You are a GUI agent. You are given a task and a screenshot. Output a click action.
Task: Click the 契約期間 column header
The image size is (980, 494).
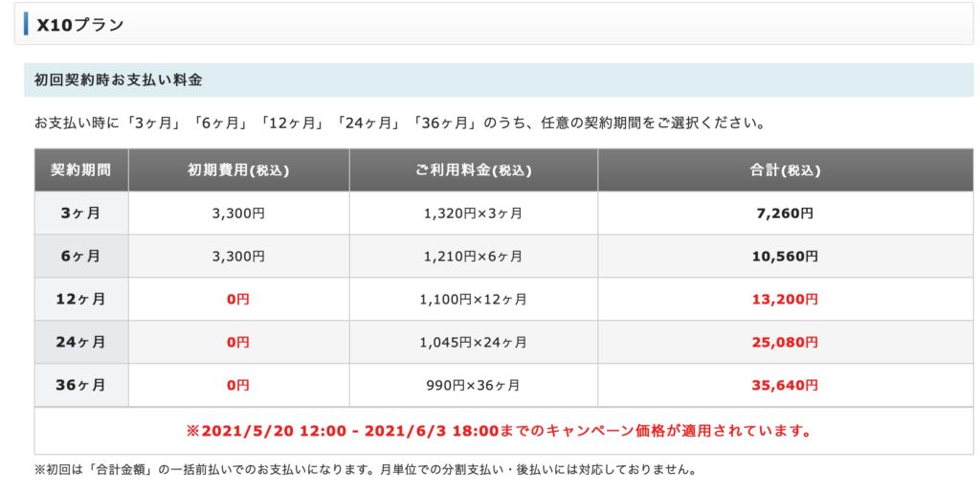[x=81, y=170]
